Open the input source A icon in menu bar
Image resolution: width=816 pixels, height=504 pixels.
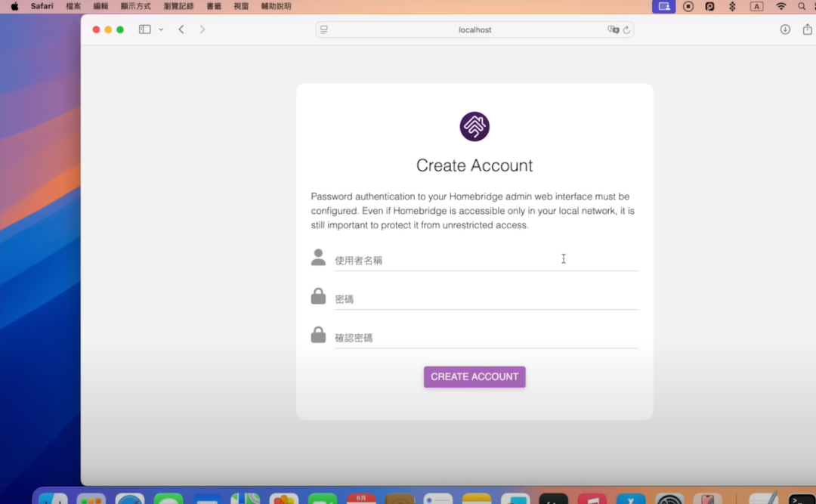pyautogui.click(x=756, y=6)
